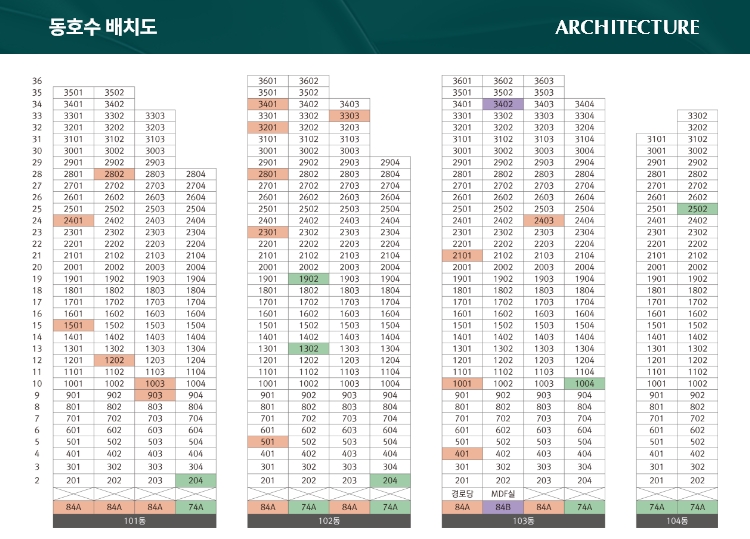Select the ARCHITECTURE header text
This screenshot has height=539, width=750.
[x=627, y=27]
